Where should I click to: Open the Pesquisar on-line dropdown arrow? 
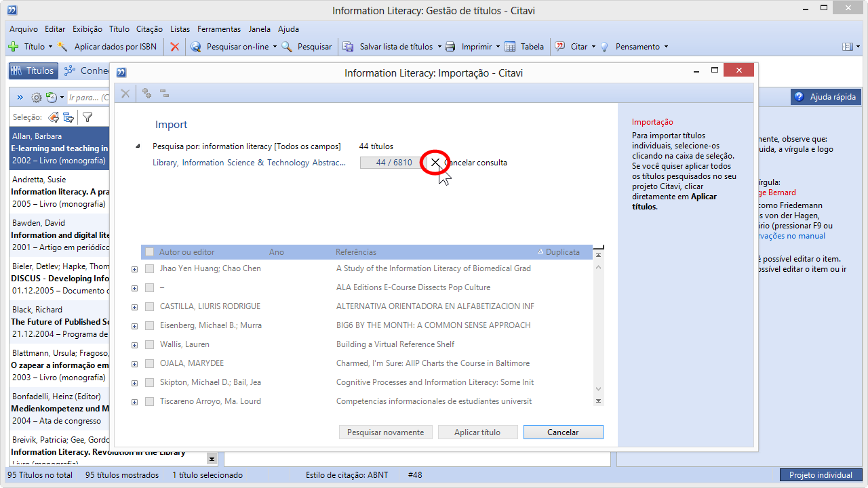[x=275, y=47]
